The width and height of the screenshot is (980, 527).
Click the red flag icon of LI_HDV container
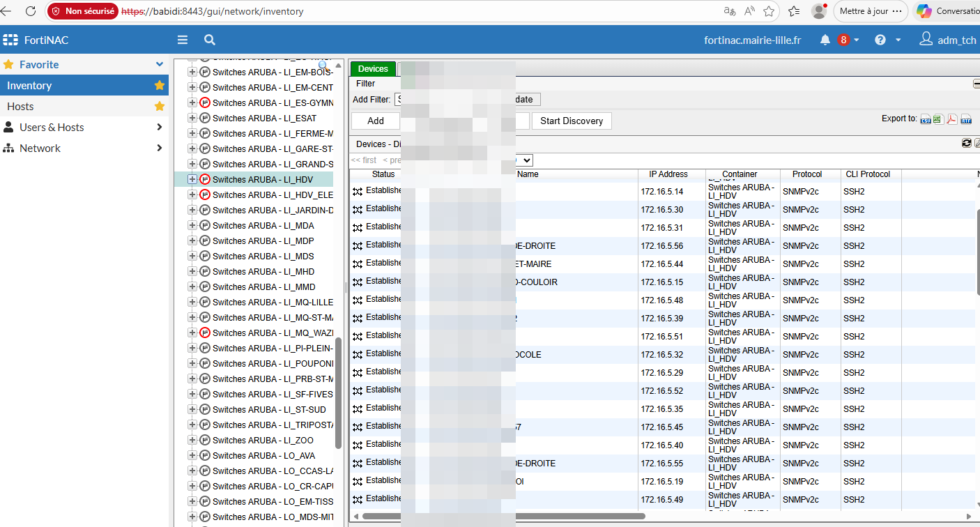[x=205, y=180]
